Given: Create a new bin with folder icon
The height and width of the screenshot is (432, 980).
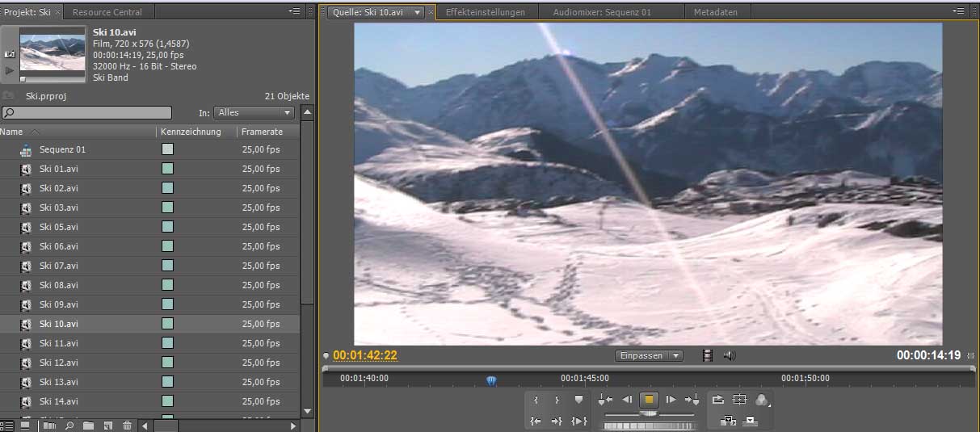Looking at the screenshot, I should [88, 426].
